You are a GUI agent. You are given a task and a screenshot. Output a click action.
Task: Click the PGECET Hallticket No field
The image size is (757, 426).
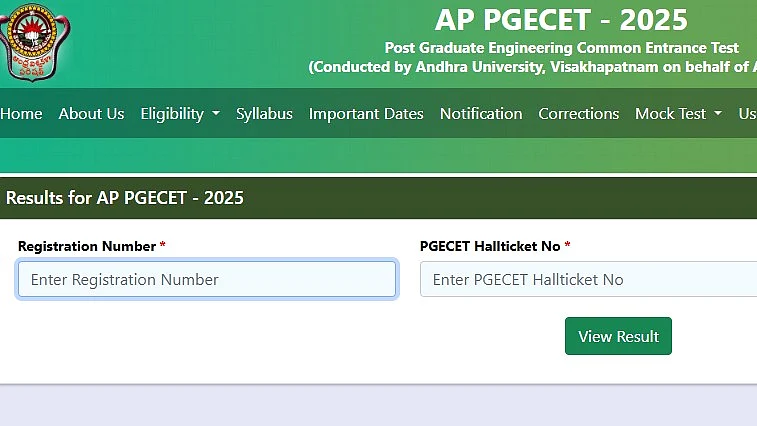point(589,279)
